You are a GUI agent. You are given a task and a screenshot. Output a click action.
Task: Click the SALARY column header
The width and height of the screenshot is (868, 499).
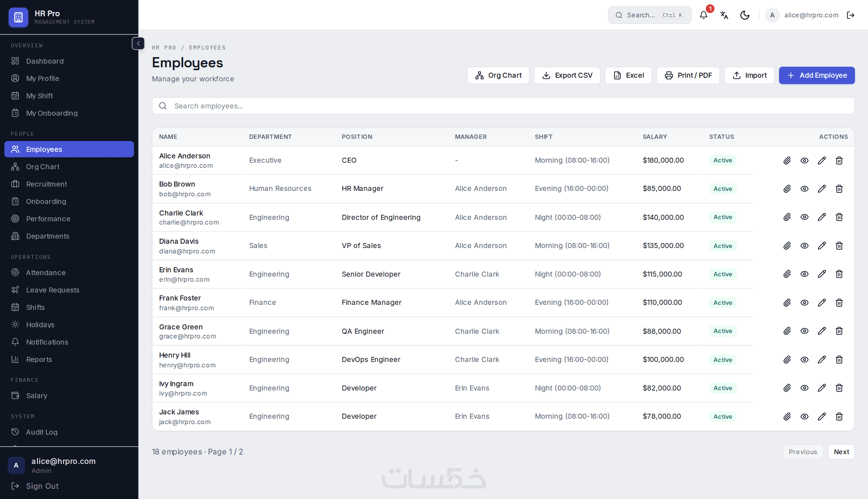655,137
